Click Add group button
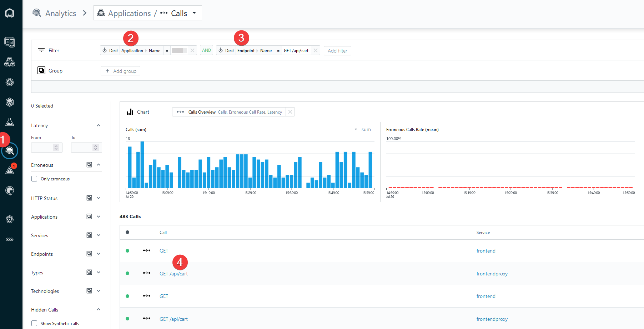 coord(120,71)
